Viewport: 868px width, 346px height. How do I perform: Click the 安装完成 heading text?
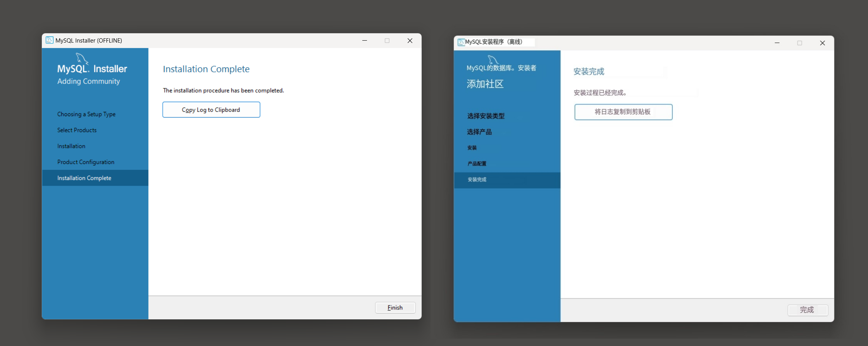click(x=589, y=72)
